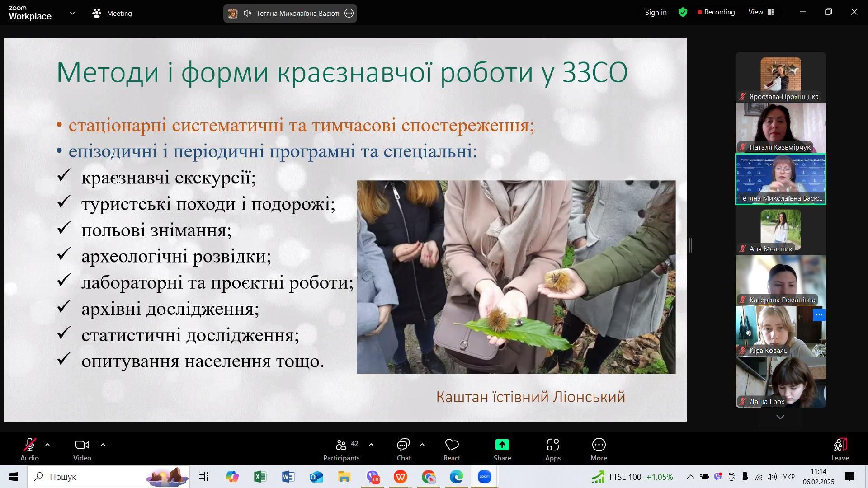The height and width of the screenshot is (488, 868).
Task: Select Аня Мельник participant tile
Action: [x=781, y=230]
